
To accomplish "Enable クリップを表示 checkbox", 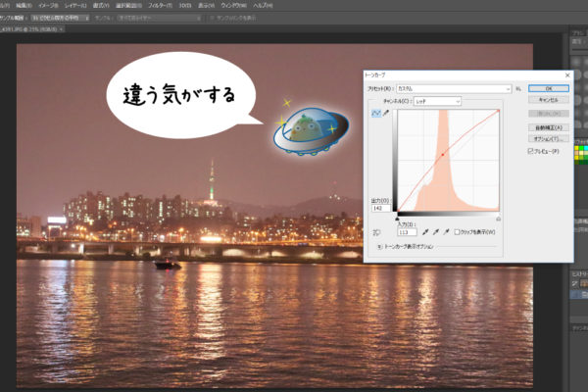I will click(x=459, y=232).
